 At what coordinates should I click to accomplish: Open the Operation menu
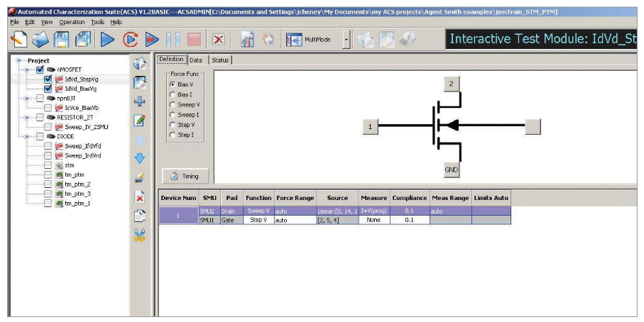tap(72, 22)
